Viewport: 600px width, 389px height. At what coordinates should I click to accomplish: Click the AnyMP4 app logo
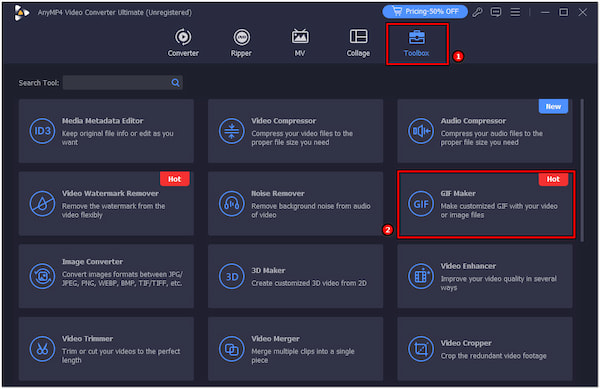pos(21,13)
